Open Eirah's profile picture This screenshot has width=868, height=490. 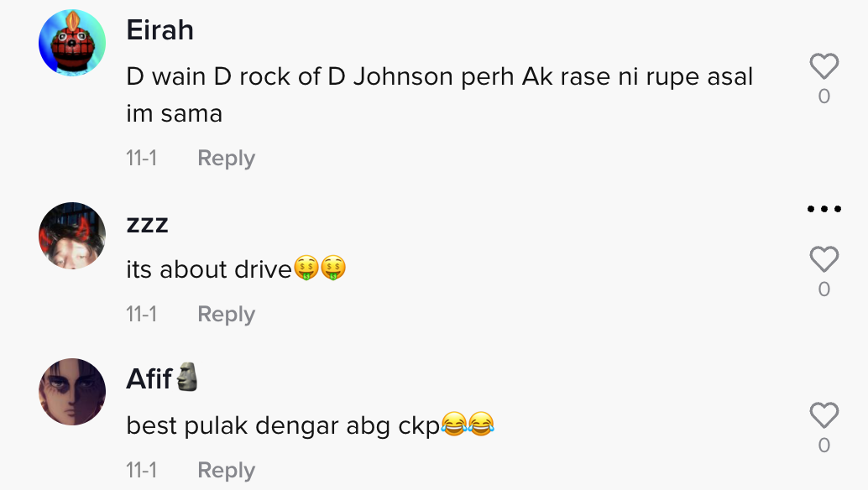[72, 43]
